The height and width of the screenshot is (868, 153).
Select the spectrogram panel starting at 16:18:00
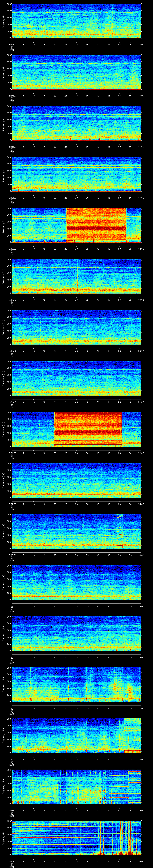[76, 276]
